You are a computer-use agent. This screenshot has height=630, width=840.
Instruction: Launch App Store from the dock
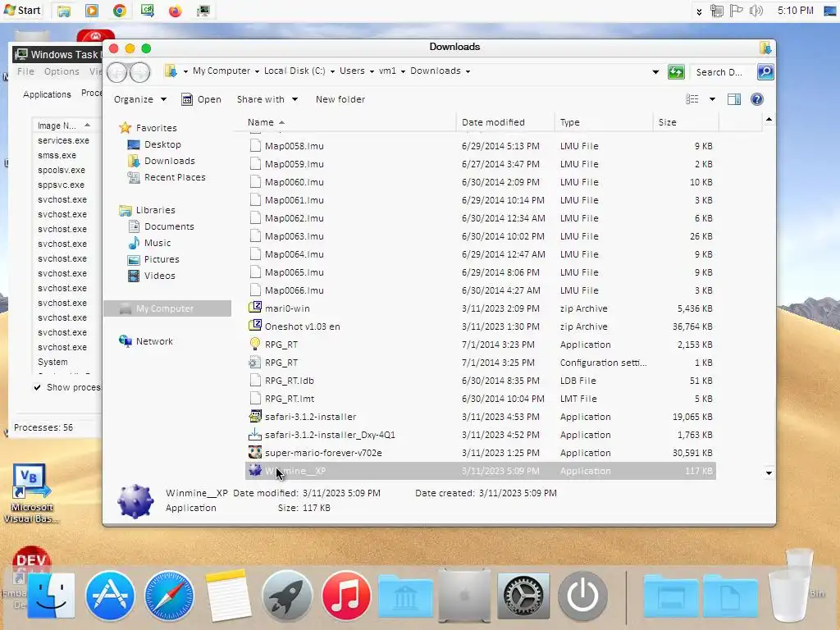point(111,596)
